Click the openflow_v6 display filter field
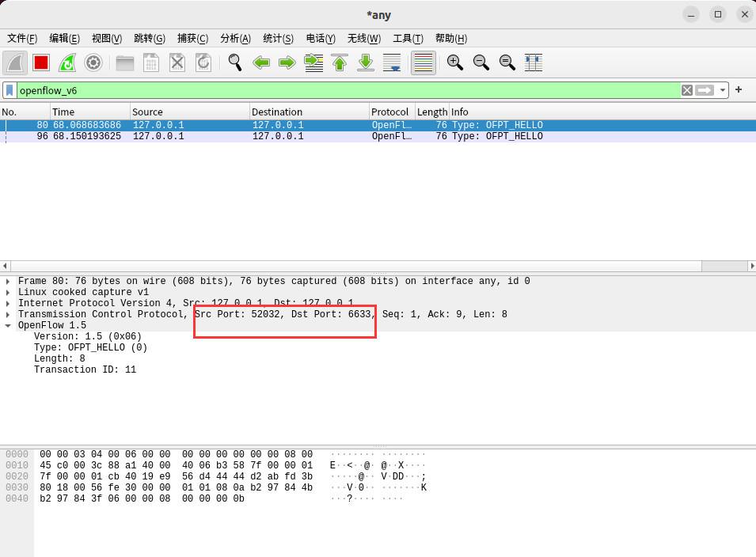This screenshot has width=756, height=557. click(348, 90)
